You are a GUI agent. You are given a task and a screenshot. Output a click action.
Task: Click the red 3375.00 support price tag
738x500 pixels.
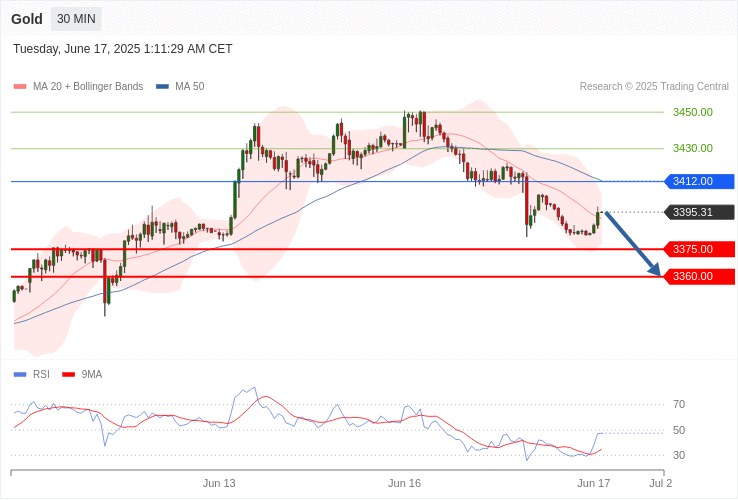(699, 249)
